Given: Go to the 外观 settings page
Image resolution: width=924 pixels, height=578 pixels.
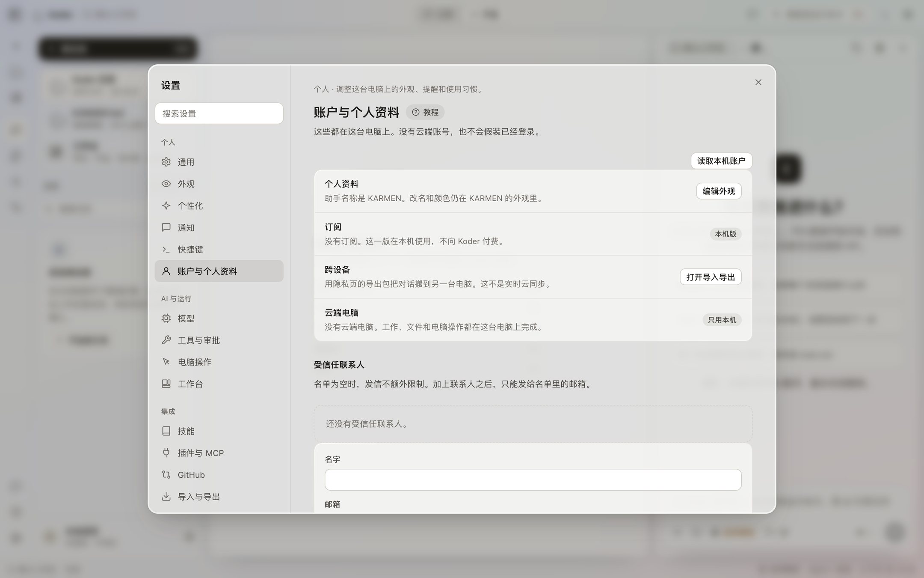Looking at the screenshot, I should click(219, 184).
